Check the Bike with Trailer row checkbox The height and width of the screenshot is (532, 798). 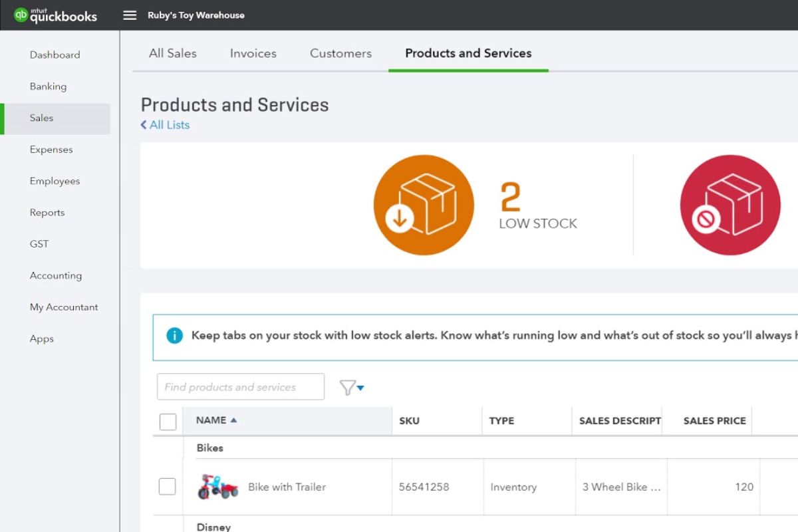tap(167, 487)
